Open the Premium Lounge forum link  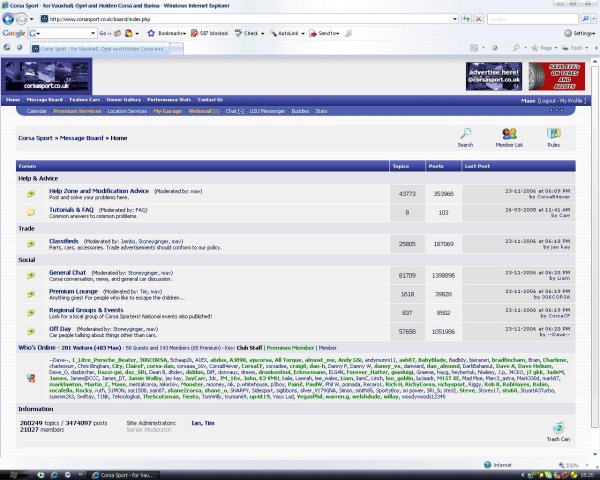click(73, 291)
